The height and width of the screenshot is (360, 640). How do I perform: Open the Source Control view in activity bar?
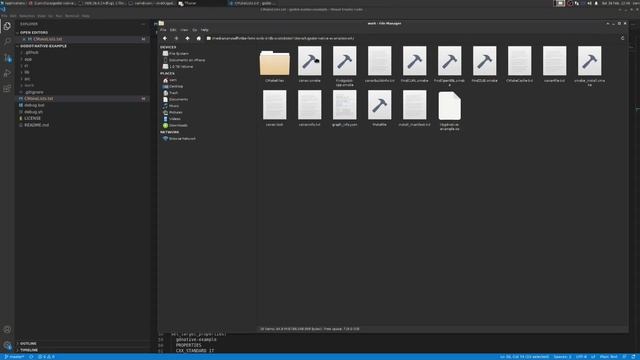pyautogui.click(x=7, y=58)
